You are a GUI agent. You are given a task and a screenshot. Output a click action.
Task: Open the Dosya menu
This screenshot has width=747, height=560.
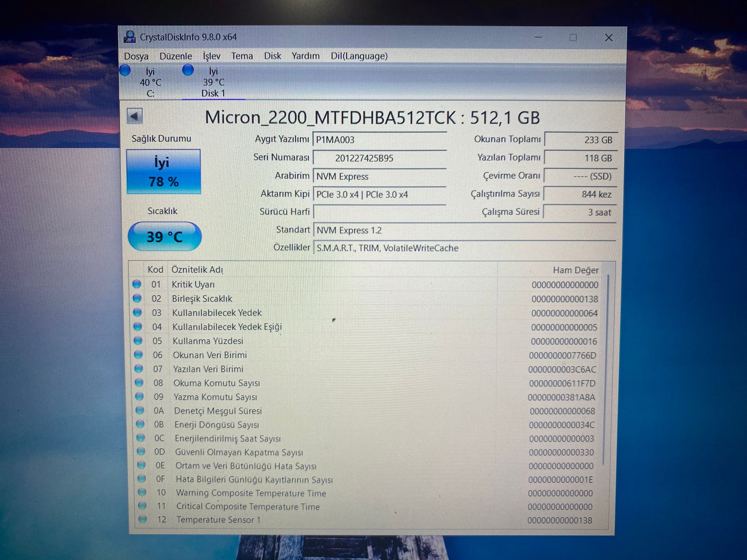click(x=136, y=56)
